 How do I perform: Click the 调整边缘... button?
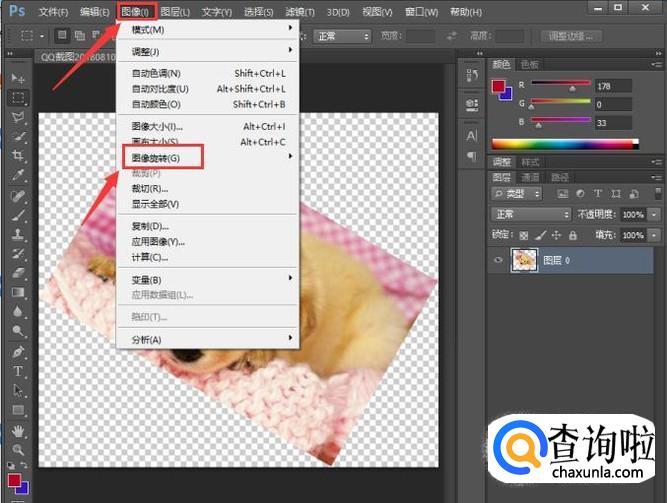pos(570,36)
